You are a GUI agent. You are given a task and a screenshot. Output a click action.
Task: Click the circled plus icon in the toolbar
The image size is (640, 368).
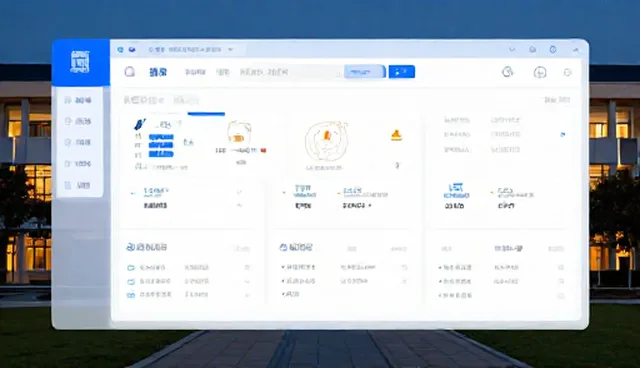[x=540, y=73]
